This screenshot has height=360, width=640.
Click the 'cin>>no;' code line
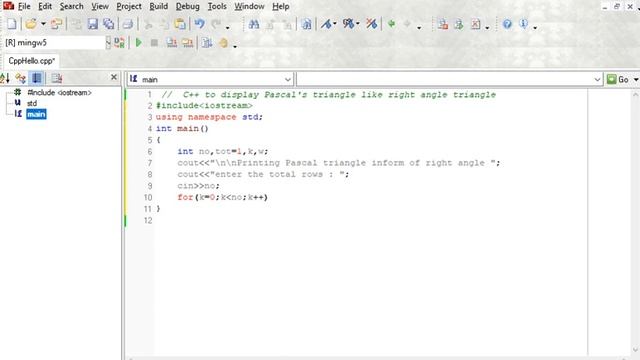point(198,186)
